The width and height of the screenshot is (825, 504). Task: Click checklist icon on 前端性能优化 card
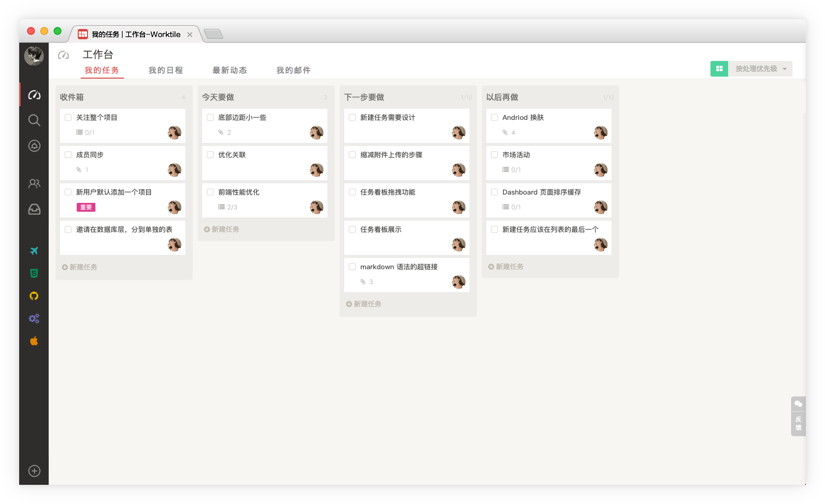(221, 207)
